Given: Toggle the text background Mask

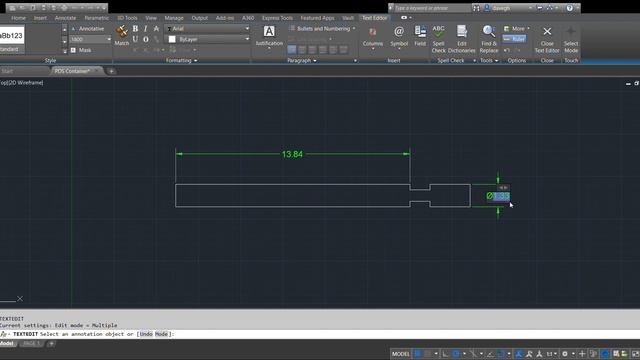Looking at the screenshot, I should (81, 50).
